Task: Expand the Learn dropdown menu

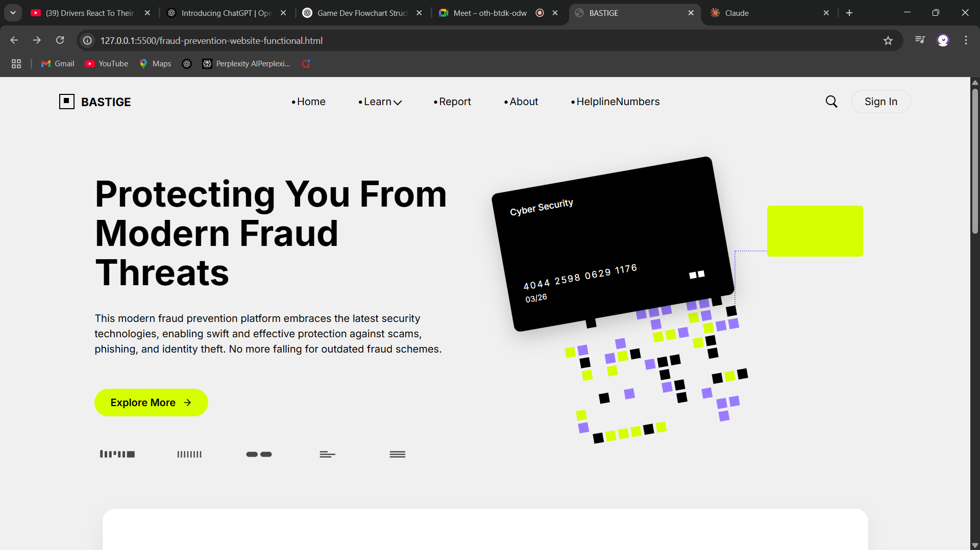Action: point(380,102)
